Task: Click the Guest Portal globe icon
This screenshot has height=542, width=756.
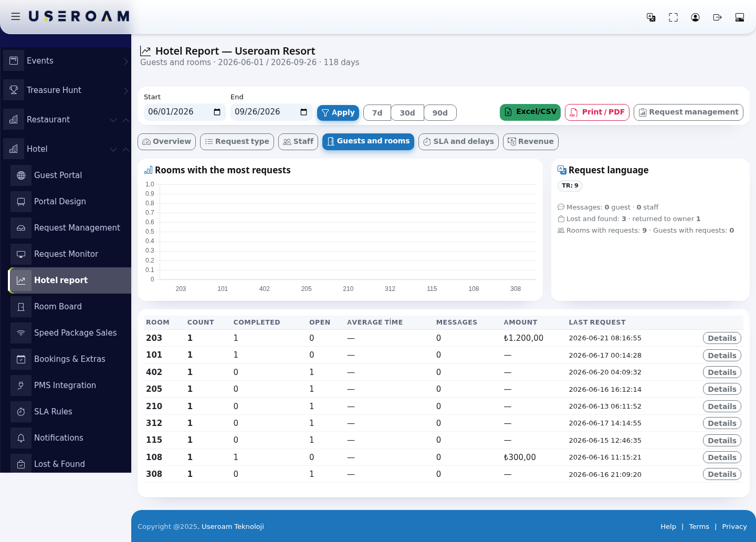Action: [21, 175]
